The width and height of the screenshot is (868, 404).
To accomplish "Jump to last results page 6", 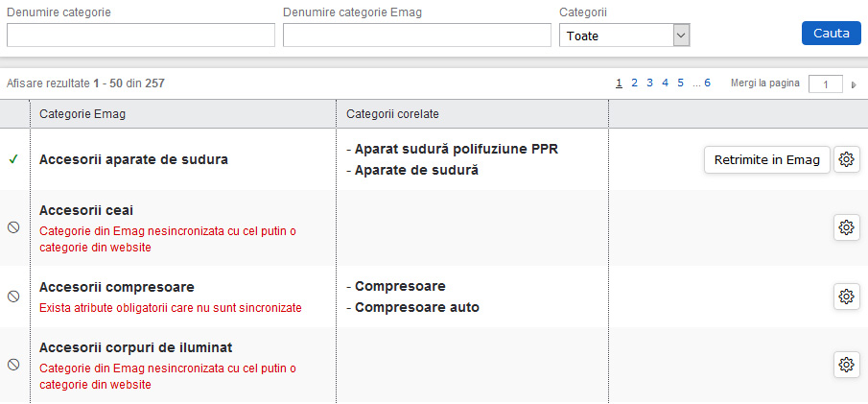I will pyautogui.click(x=708, y=83).
